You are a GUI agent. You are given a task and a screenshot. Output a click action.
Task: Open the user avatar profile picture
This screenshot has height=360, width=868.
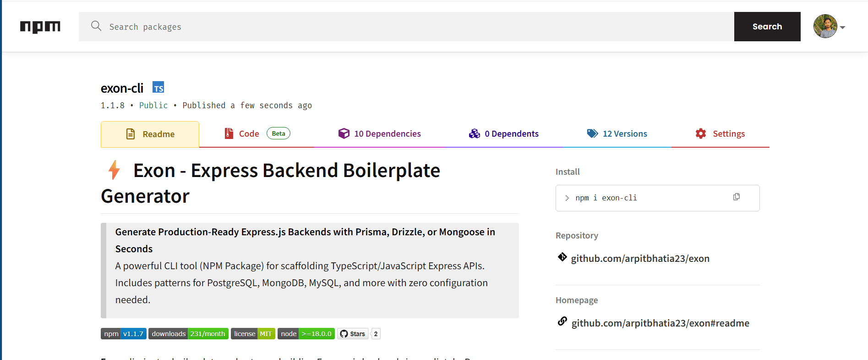[825, 26]
